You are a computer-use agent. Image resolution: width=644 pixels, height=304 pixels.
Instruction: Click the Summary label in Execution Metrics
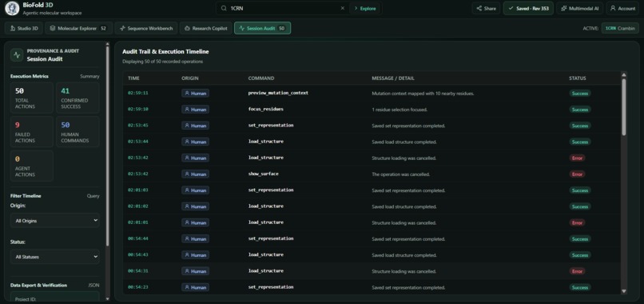[x=89, y=76]
